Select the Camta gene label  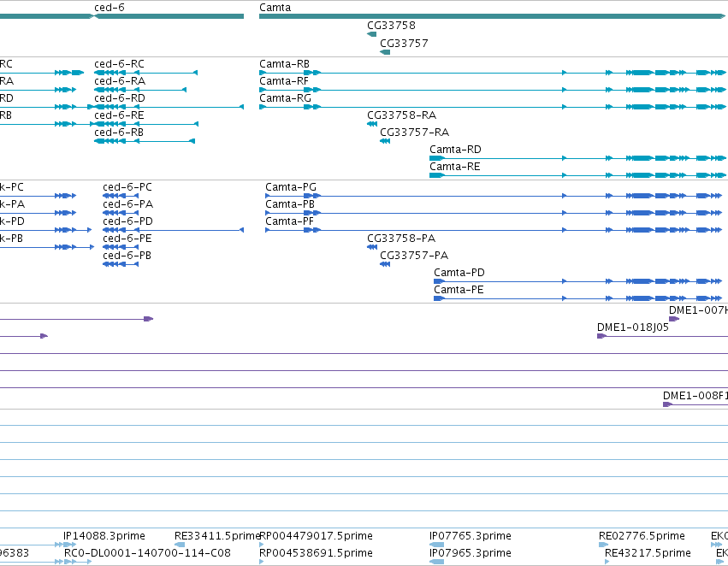(275, 8)
